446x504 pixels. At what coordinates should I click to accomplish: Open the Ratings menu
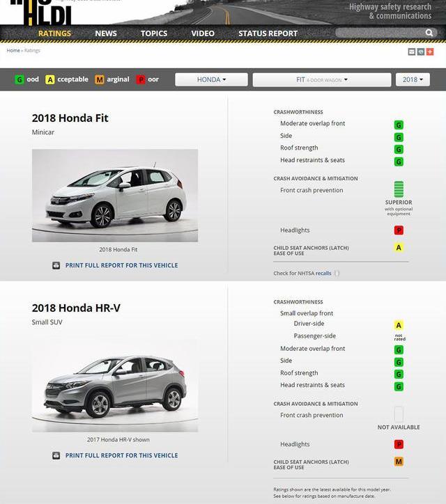(x=54, y=33)
